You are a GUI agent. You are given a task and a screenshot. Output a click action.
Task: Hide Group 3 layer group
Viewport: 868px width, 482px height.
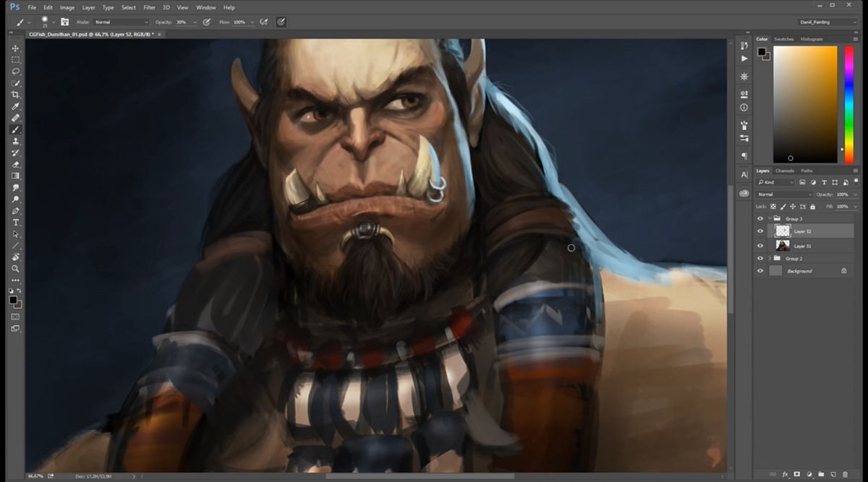click(759, 218)
